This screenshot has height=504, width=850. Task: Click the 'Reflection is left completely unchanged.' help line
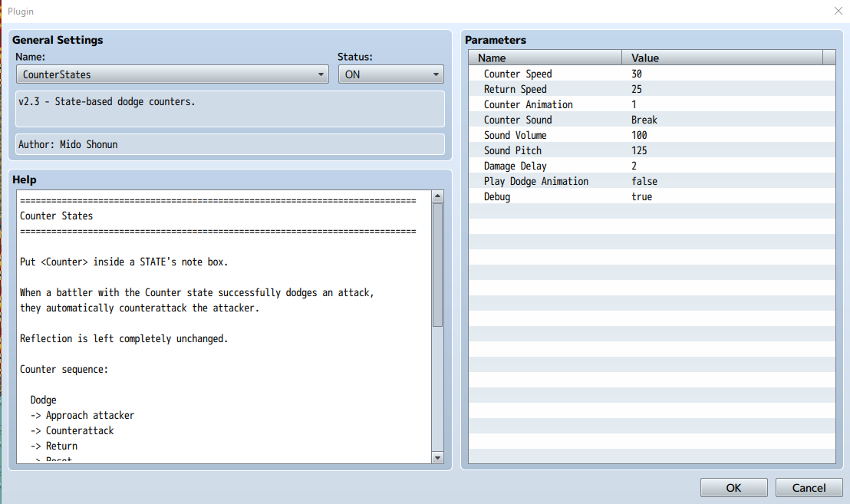pyautogui.click(x=124, y=339)
